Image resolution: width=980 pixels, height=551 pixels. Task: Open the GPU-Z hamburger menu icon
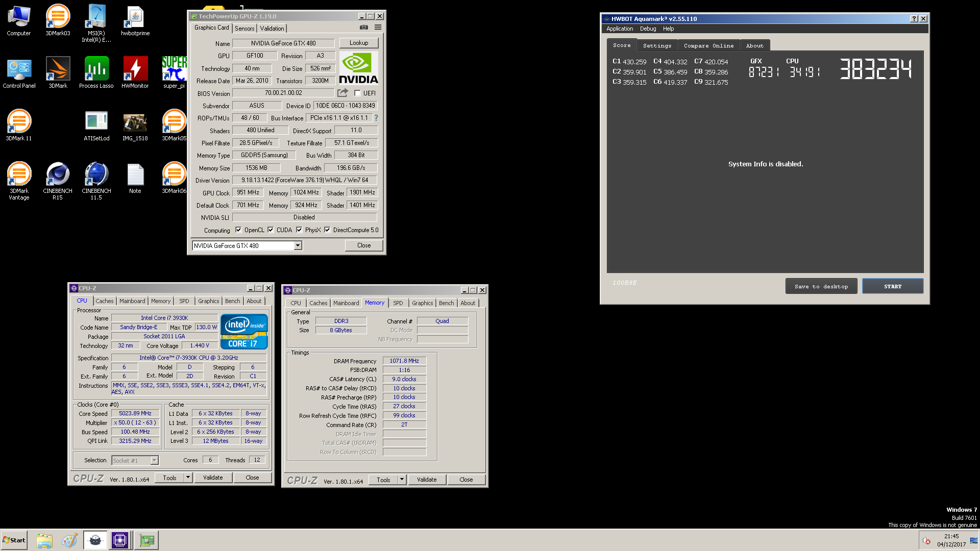coord(378,28)
